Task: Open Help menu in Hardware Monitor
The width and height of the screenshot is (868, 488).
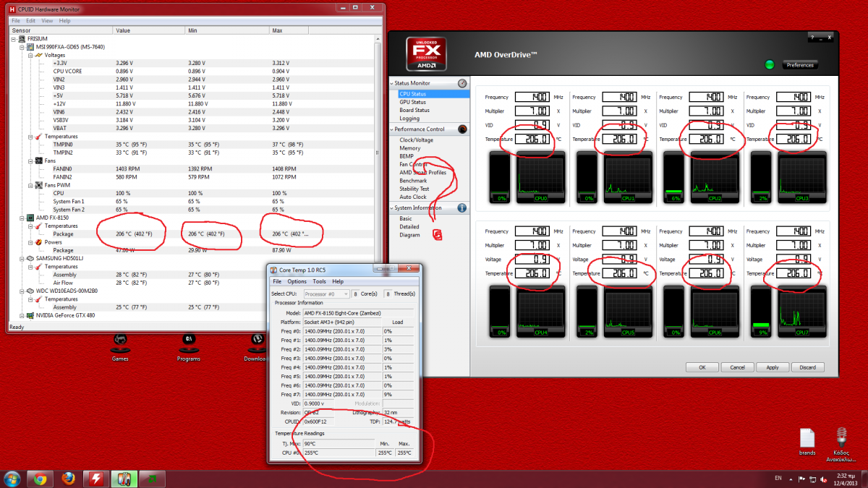Action: pyautogui.click(x=65, y=21)
